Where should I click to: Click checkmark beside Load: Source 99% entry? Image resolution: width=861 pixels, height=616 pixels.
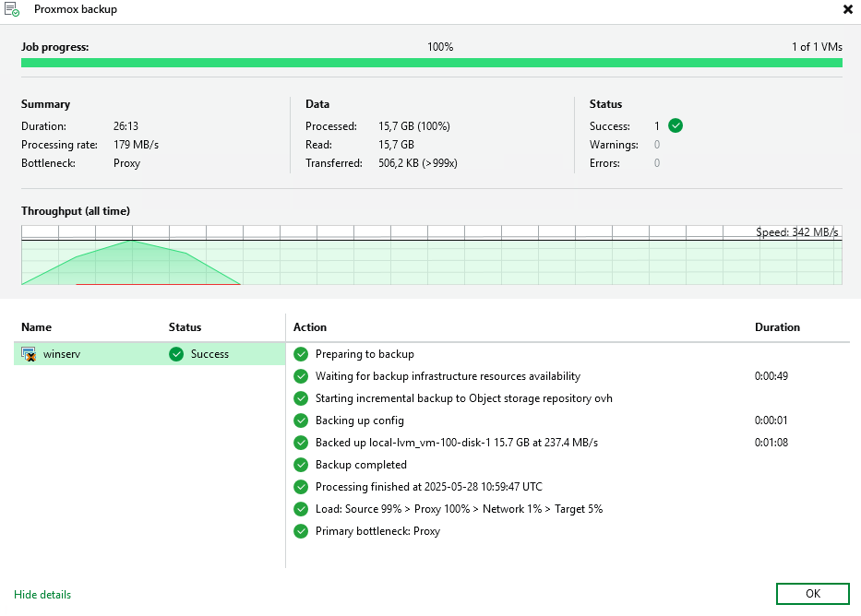click(x=301, y=509)
